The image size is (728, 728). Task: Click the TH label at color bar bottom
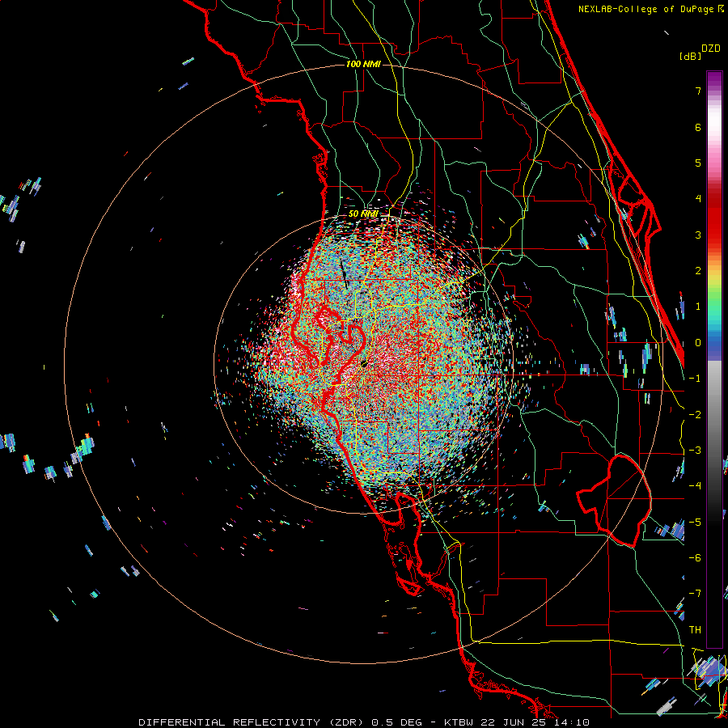click(695, 630)
